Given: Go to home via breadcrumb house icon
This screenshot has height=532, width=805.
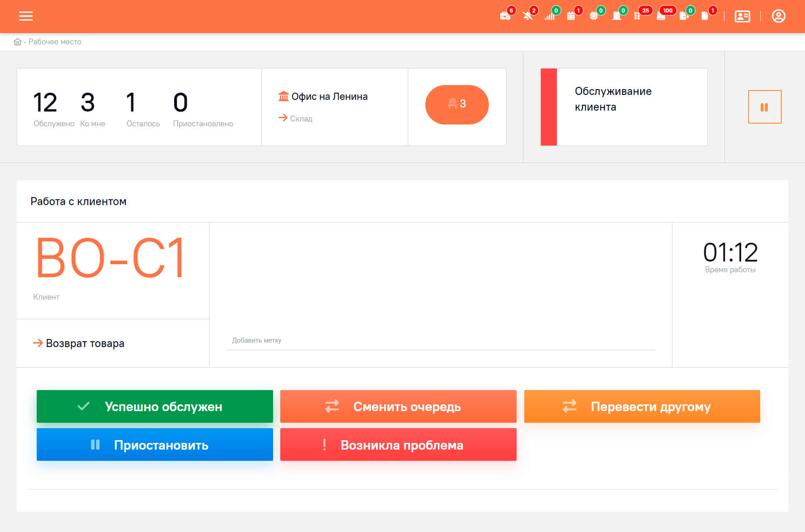Looking at the screenshot, I should point(17,42).
